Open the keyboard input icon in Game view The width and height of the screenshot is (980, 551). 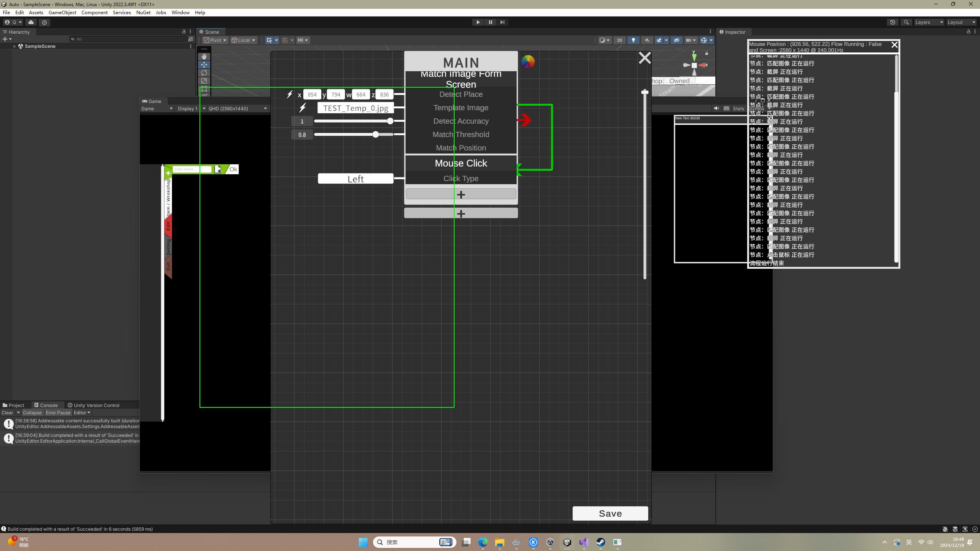(x=726, y=108)
